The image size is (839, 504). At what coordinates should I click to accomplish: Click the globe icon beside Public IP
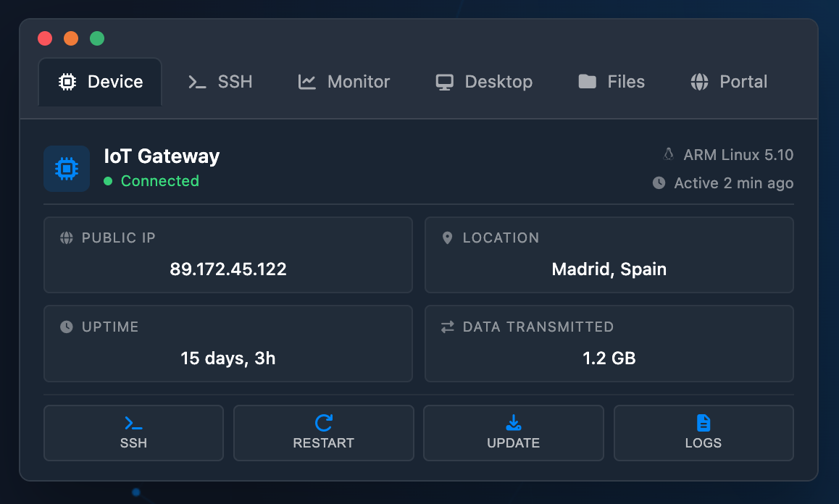pos(67,238)
